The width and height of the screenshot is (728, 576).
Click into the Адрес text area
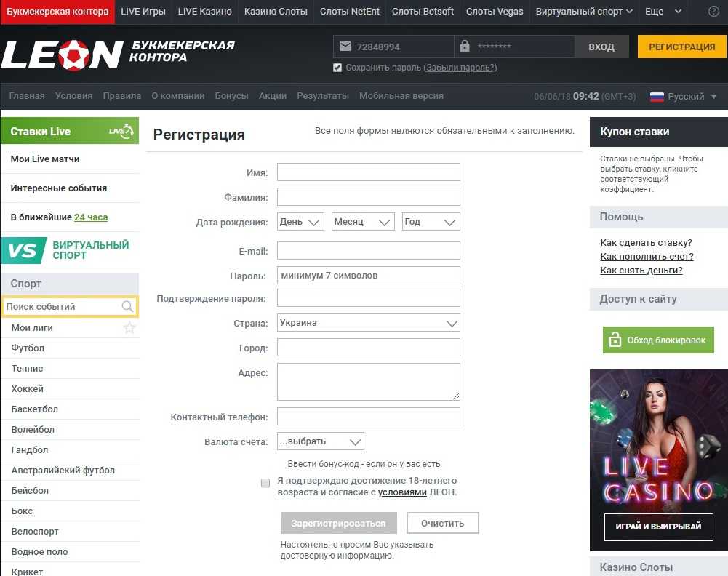pos(369,382)
